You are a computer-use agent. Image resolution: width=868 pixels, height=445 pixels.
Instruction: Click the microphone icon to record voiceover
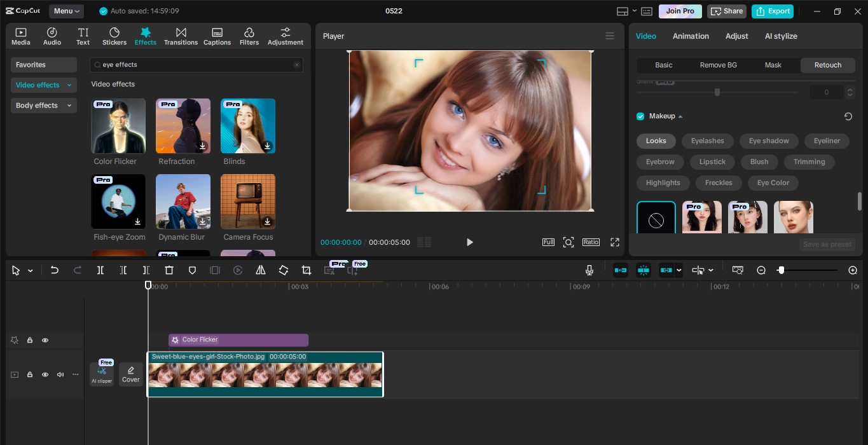pyautogui.click(x=589, y=270)
